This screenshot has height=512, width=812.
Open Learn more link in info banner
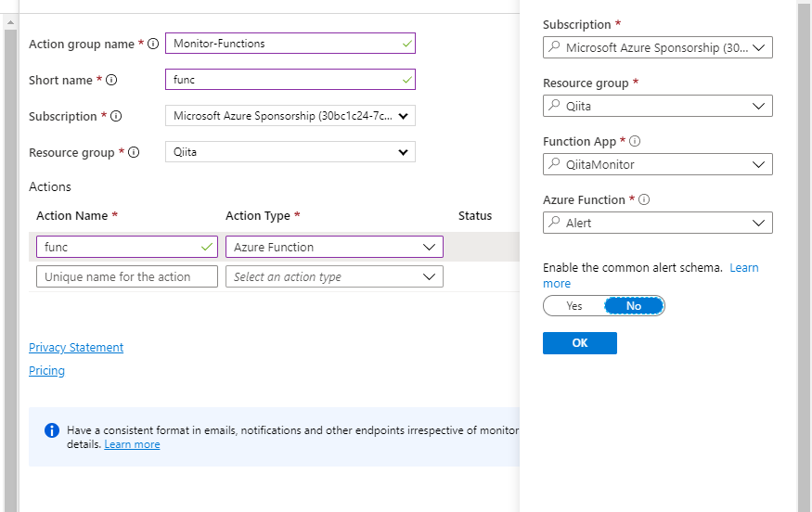tap(132, 444)
